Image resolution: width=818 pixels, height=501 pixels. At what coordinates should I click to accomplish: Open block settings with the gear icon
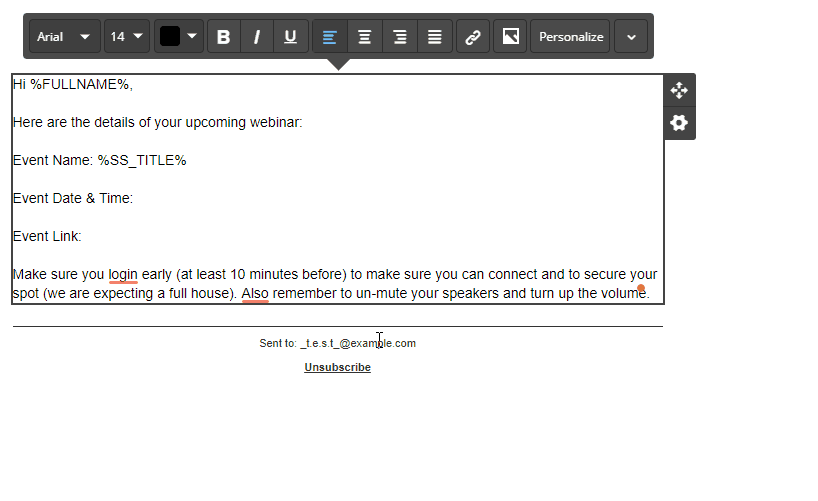tap(679, 123)
